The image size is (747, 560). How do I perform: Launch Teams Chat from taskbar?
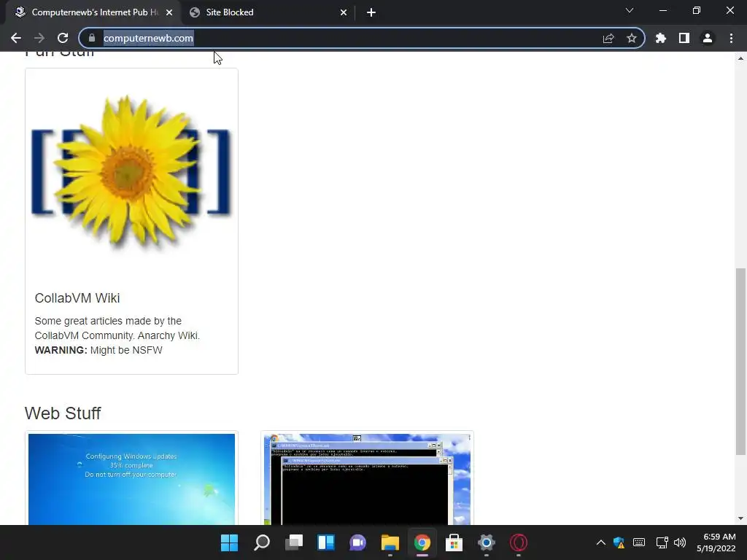pyautogui.click(x=357, y=542)
